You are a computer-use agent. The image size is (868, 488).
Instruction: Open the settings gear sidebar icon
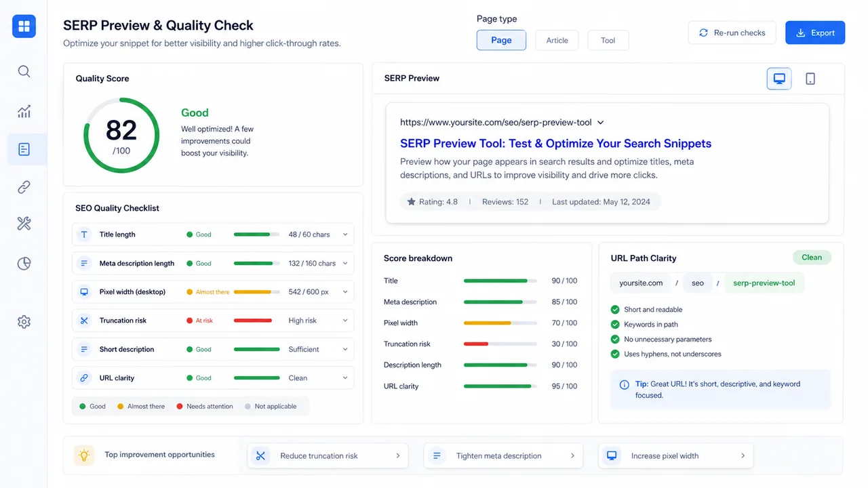24,322
